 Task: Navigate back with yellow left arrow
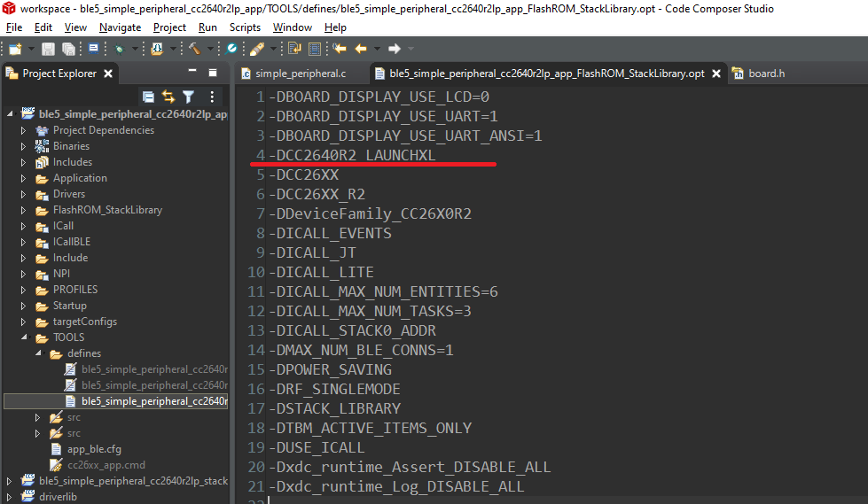pos(361,50)
